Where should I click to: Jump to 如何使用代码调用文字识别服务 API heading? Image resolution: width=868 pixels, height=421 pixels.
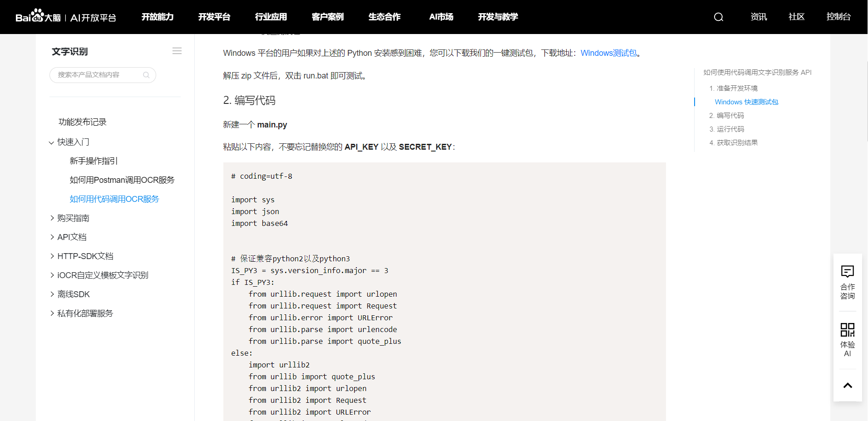(757, 72)
